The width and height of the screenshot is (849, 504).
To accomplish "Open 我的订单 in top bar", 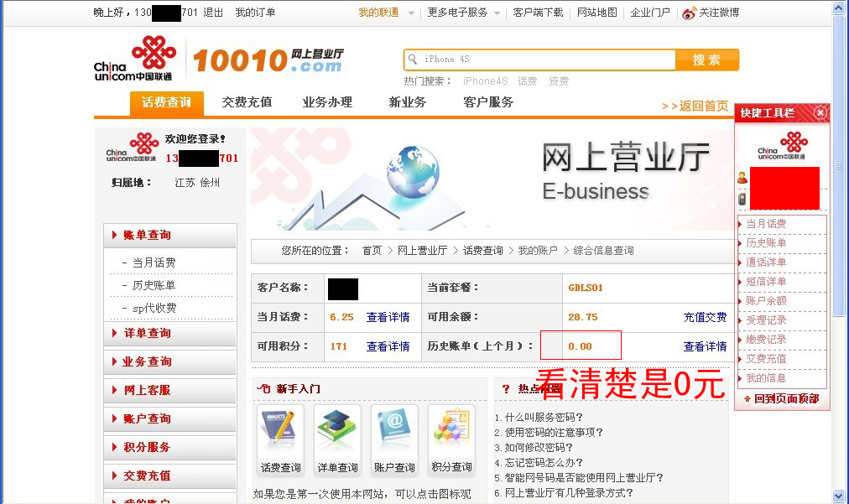I will tap(255, 13).
